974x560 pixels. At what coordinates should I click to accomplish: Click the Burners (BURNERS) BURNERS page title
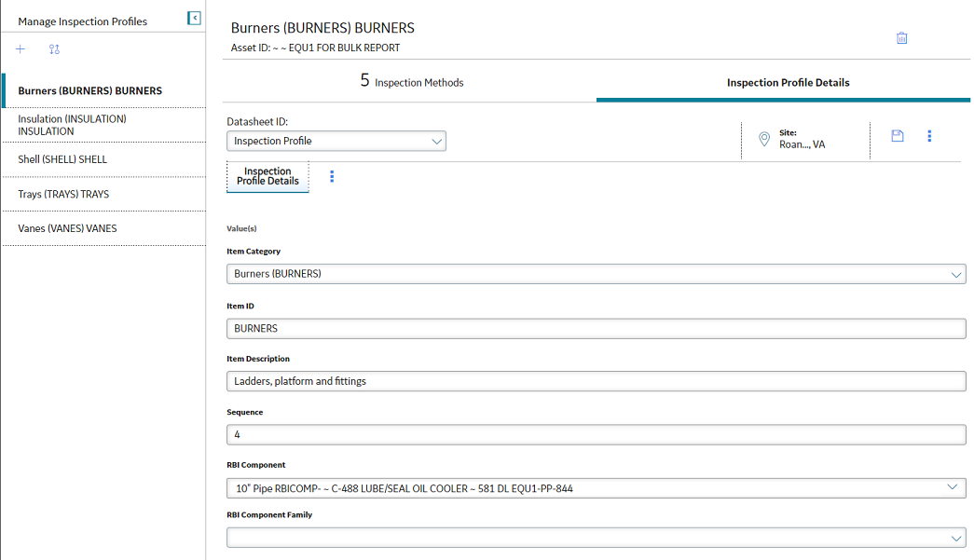pos(322,28)
